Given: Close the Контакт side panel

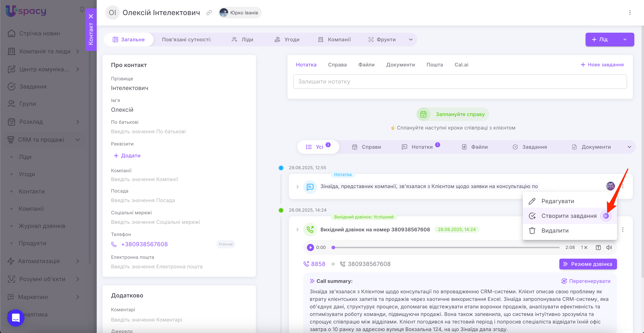Looking at the screenshot, I should pos(91,16).
